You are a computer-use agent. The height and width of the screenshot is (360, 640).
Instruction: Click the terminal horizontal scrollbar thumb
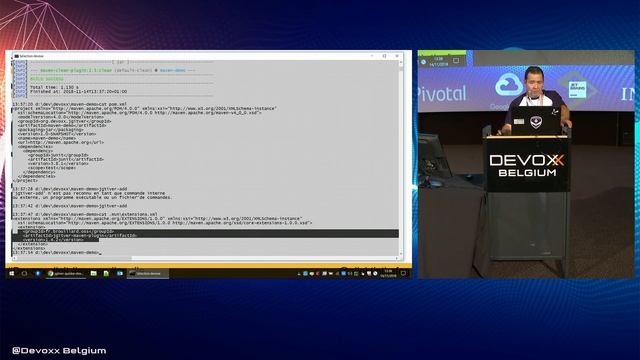coord(73,258)
